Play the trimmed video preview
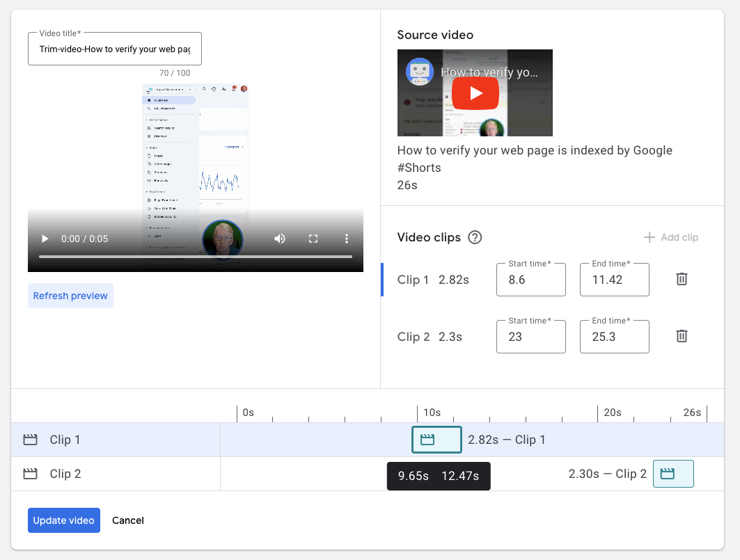Viewport: 740px width, 560px height. pos(45,239)
